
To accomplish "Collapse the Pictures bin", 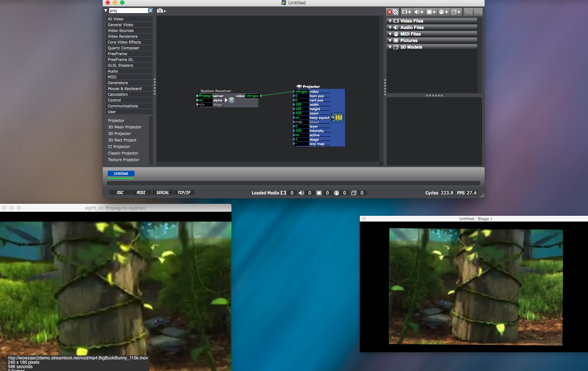I will point(390,41).
